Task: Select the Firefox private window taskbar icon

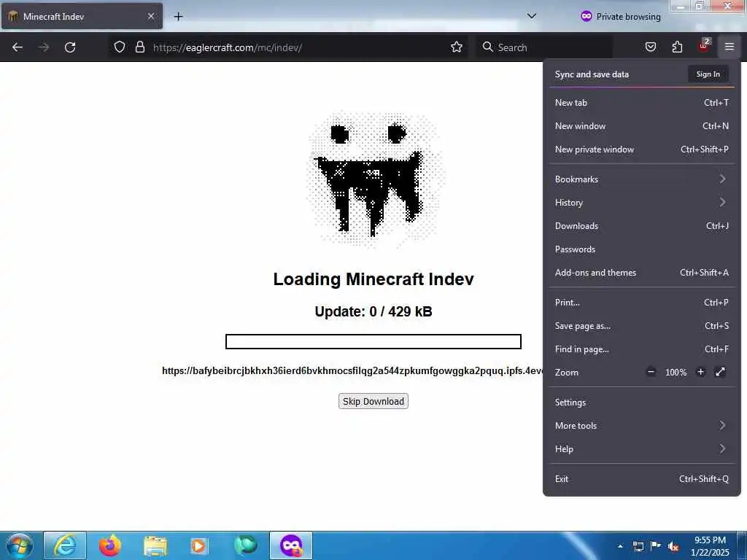Action: point(291,545)
